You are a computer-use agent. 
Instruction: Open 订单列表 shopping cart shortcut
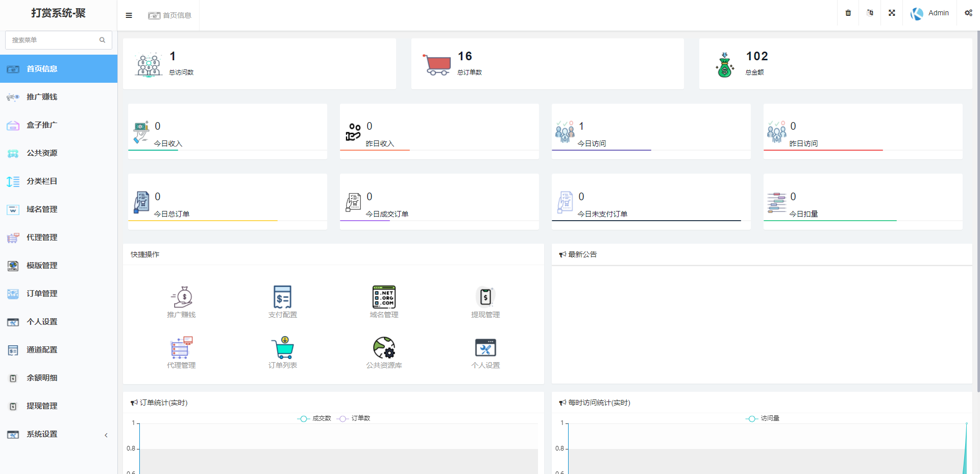pyautogui.click(x=282, y=348)
